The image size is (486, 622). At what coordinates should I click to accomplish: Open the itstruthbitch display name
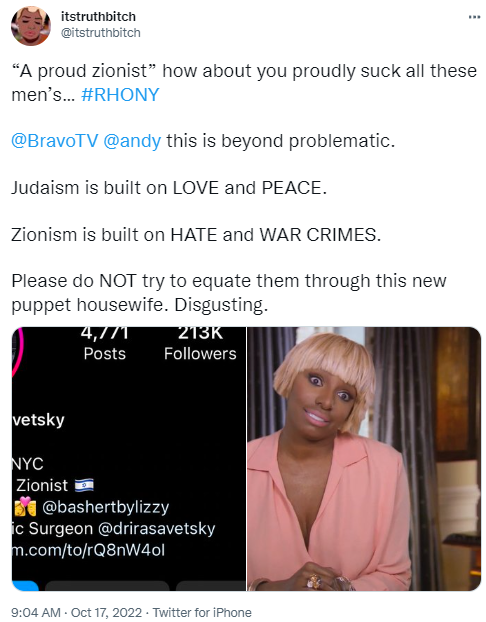[x=98, y=17]
